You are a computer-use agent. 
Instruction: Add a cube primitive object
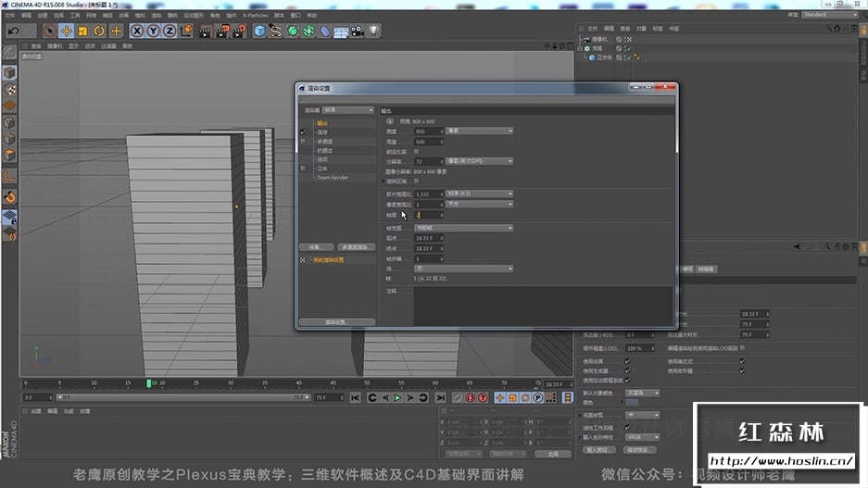click(259, 31)
